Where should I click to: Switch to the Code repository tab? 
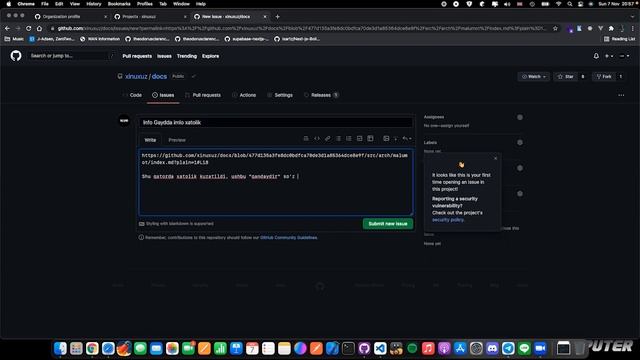(133, 95)
